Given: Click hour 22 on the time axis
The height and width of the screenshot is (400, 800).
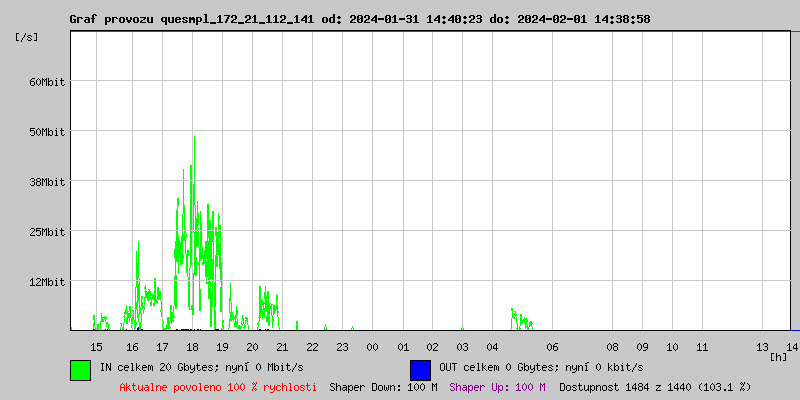Looking at the screenshot, I should 312,346.
